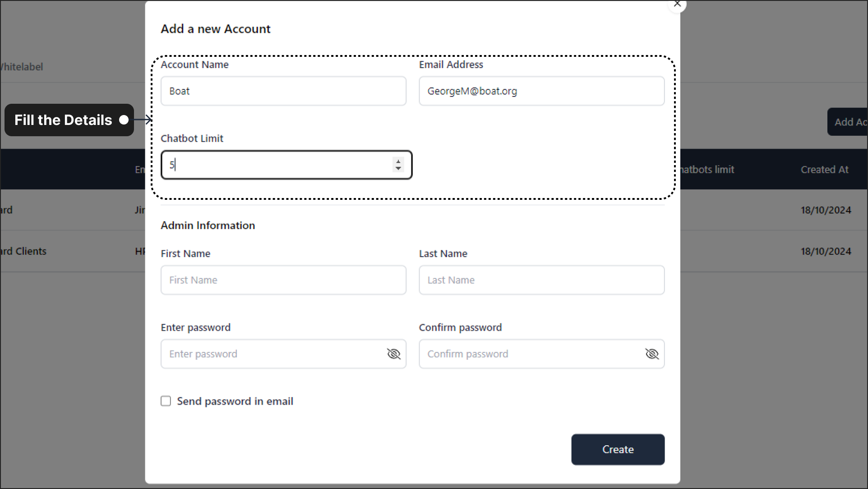The image size is (868, 489).
Task: Click the First Name input field
Action: click(283, 279)
